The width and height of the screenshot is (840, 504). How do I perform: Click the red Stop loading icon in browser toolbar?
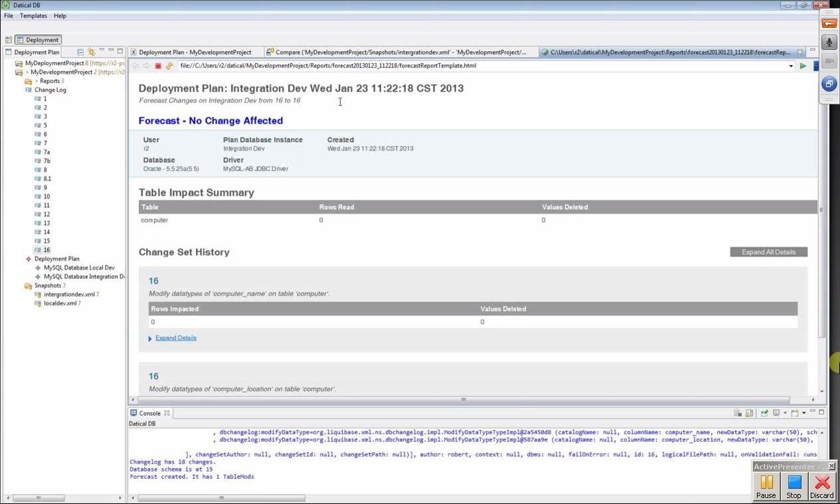158,66
